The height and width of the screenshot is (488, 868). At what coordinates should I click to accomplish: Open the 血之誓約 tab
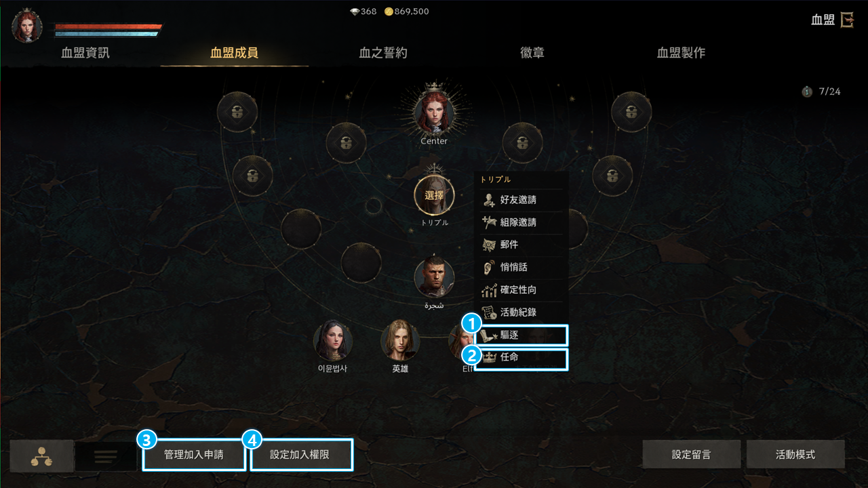(x=383, y=53)
